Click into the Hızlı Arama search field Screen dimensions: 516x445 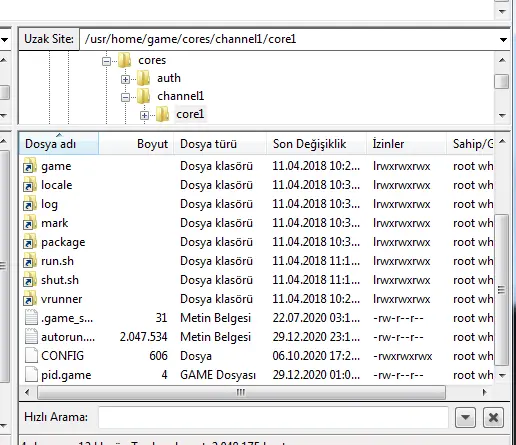point(273,417)
